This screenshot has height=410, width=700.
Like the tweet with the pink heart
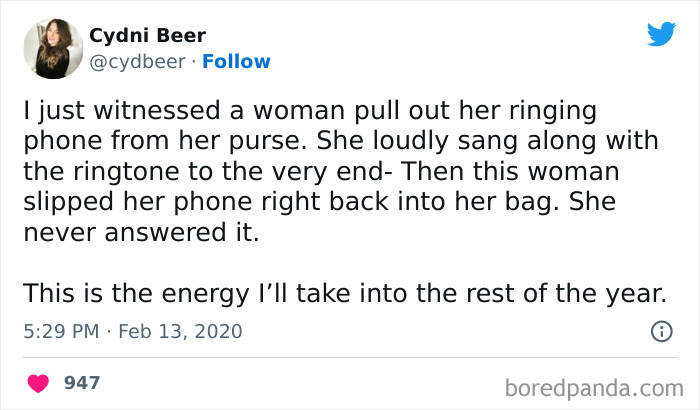pyautogui.click(x=38, y=382)
